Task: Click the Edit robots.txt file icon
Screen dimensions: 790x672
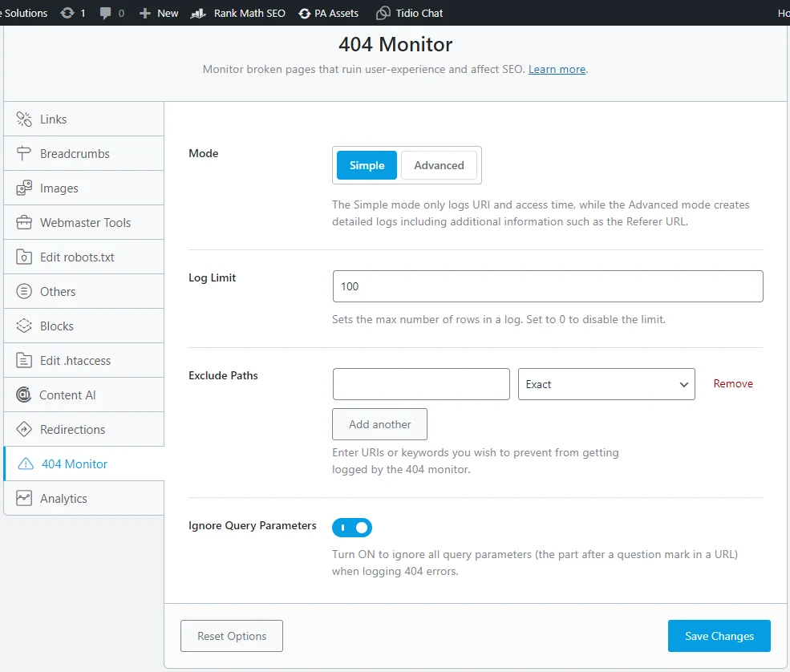Action: (x=24, y=257)
